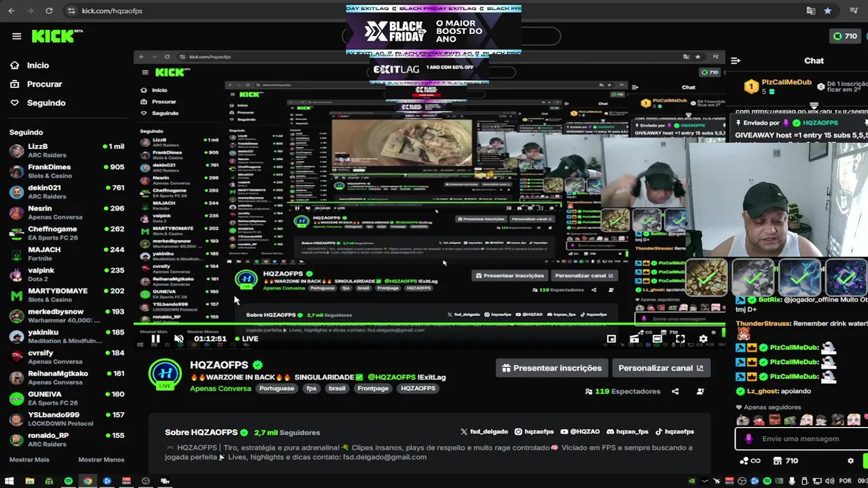868x488 pixels.
Task: Click the share icon beside Espectadores
Action: 675,391
